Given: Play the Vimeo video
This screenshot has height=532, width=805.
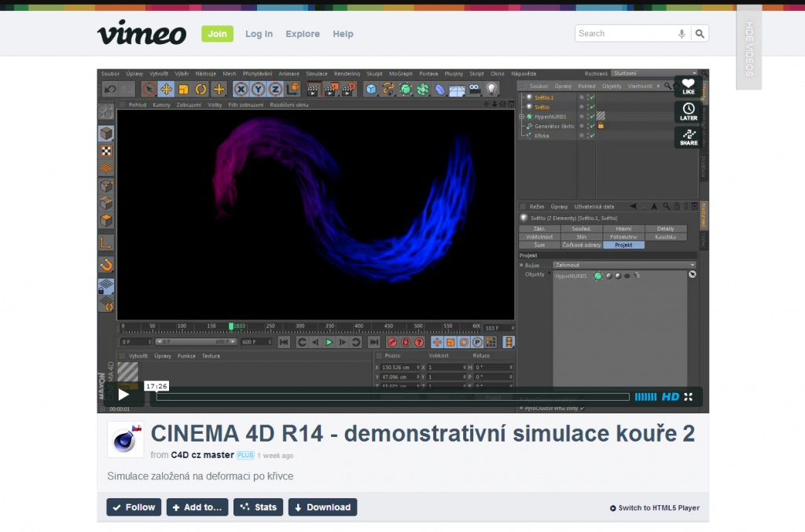Looking at the screenshot, I should 123,395.
